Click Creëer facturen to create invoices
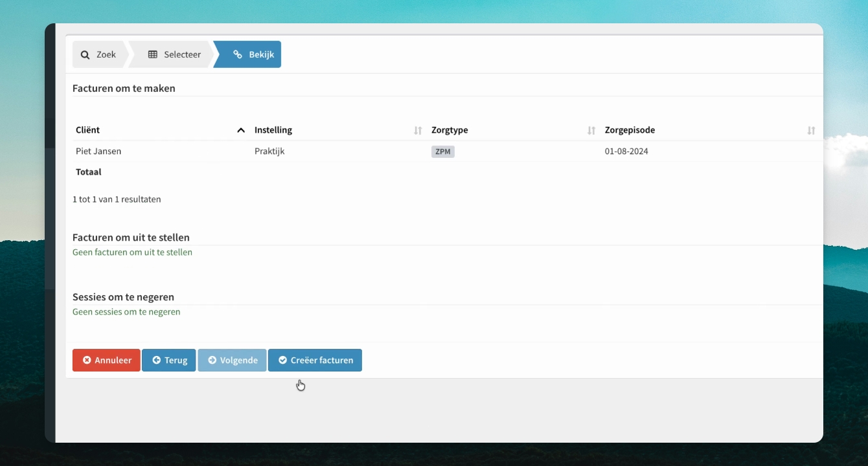This screenshot has width=868, height=466. [x=315, y=361]
